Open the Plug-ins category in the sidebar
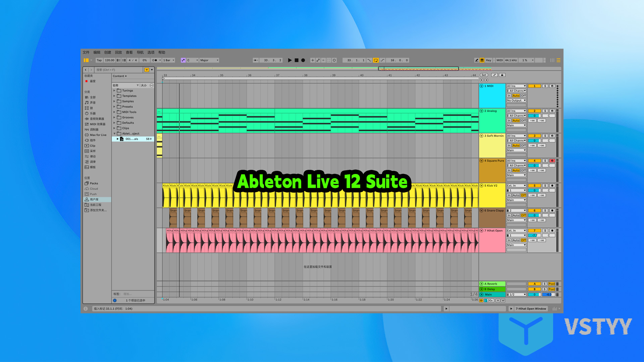 click(x=92, y=140)
